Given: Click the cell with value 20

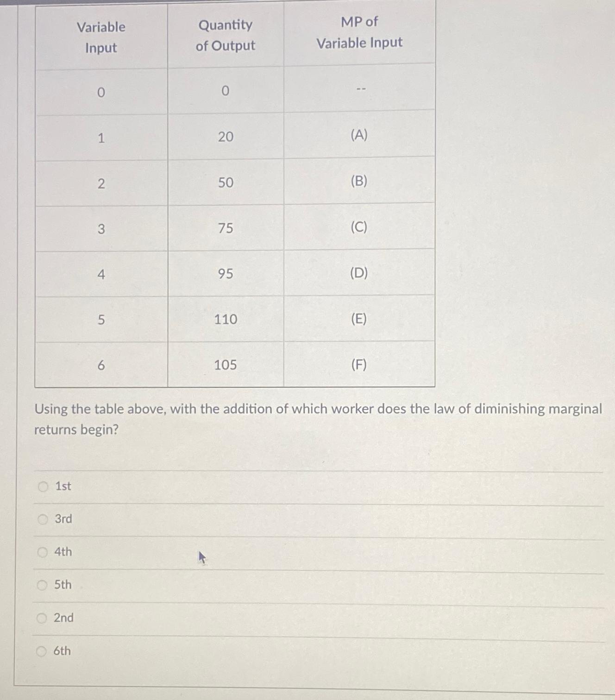Looking at the screenshot, I should 226,135.
